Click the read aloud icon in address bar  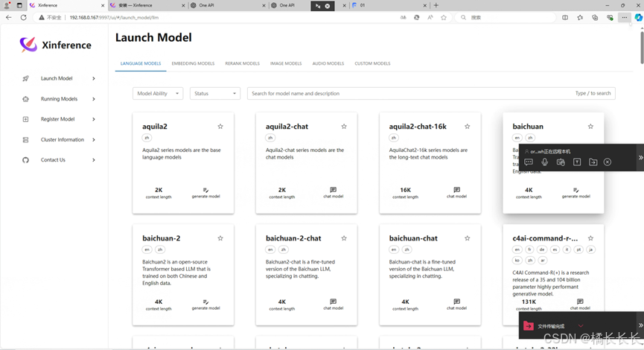coord(430,18)
